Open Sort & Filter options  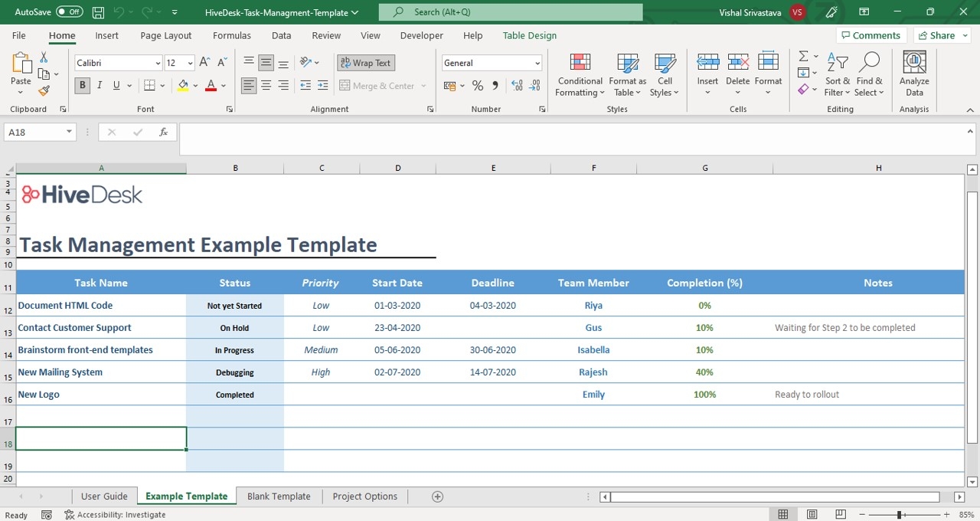coord(837,74)
